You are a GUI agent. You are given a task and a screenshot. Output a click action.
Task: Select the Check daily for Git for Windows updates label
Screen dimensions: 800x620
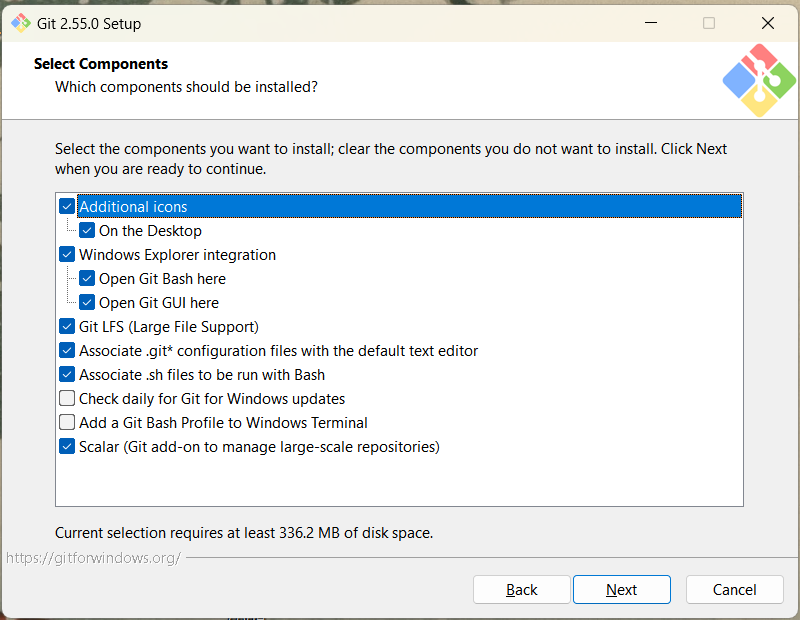pyautogui.click(x=212, y=399)
